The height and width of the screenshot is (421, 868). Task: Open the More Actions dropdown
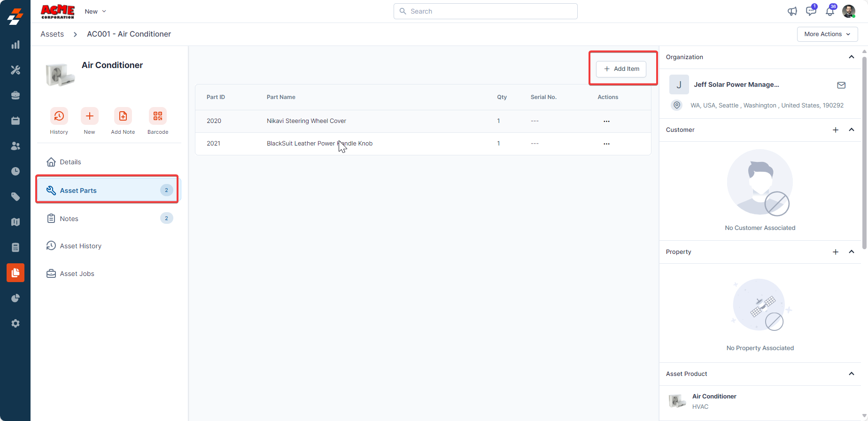tap(827, 34)
